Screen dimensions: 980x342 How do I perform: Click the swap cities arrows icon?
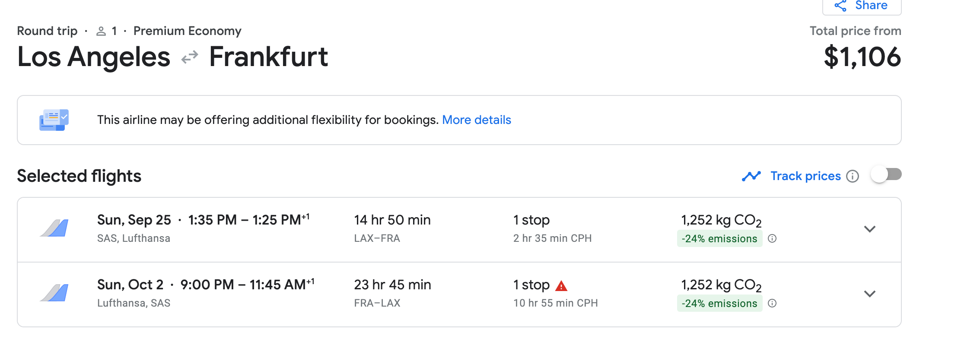pos(189,56)
